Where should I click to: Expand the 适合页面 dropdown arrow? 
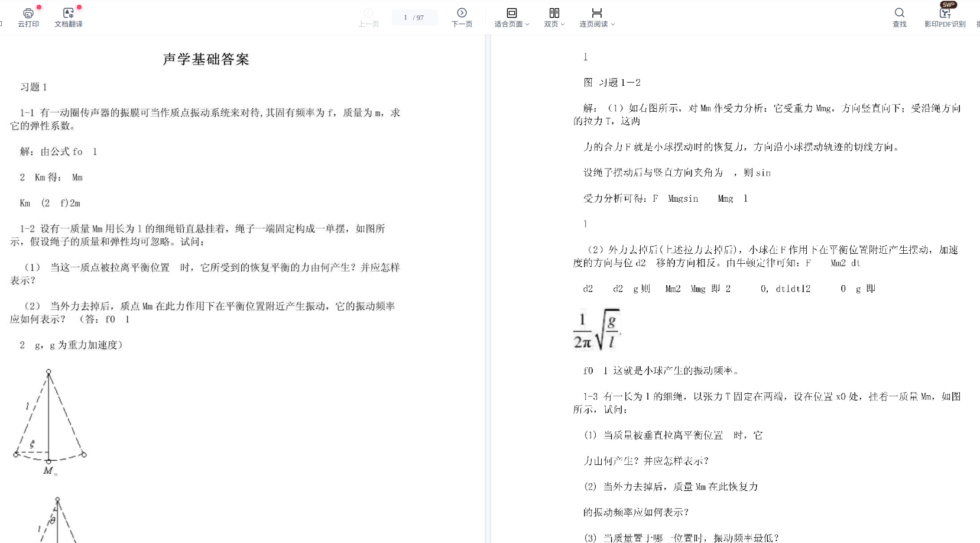(x=527, y=24)
